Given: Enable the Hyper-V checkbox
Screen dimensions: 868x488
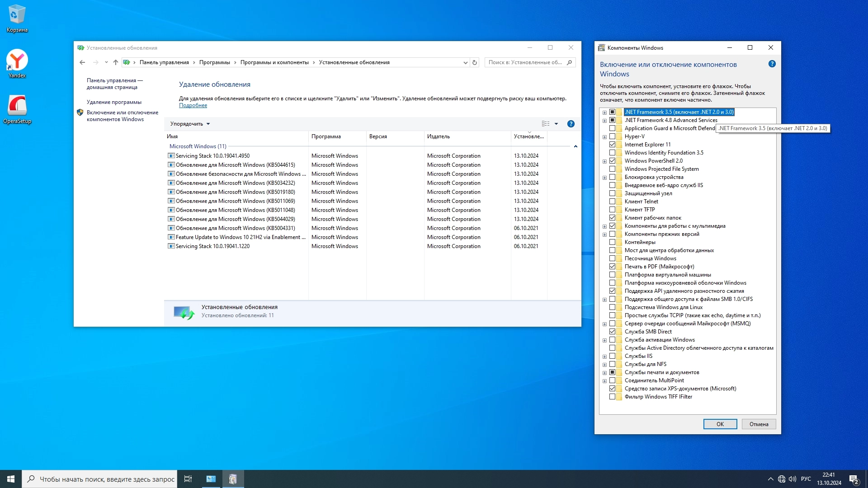Looking at the screenshot, I should (613, 136).
